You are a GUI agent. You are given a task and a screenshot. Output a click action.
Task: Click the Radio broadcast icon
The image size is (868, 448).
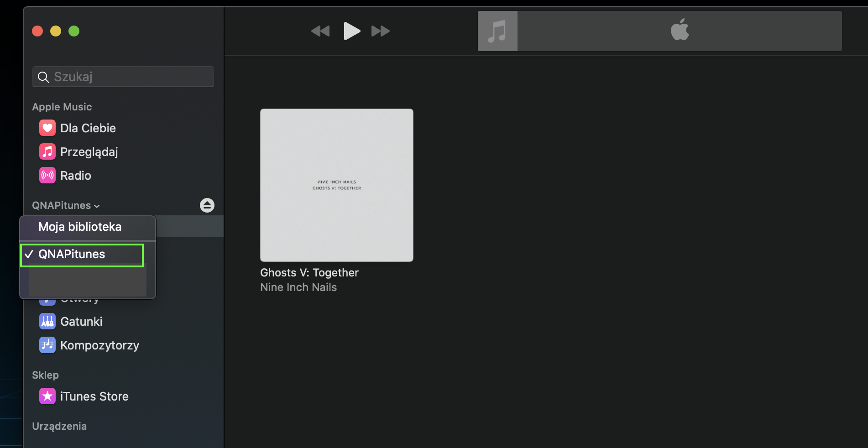[47, 175]
